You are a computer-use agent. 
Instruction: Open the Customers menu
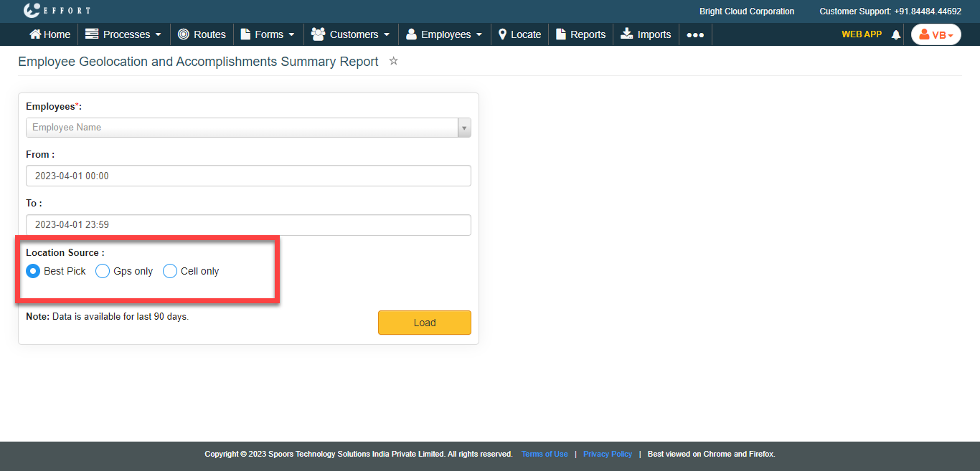click(350, 34)
